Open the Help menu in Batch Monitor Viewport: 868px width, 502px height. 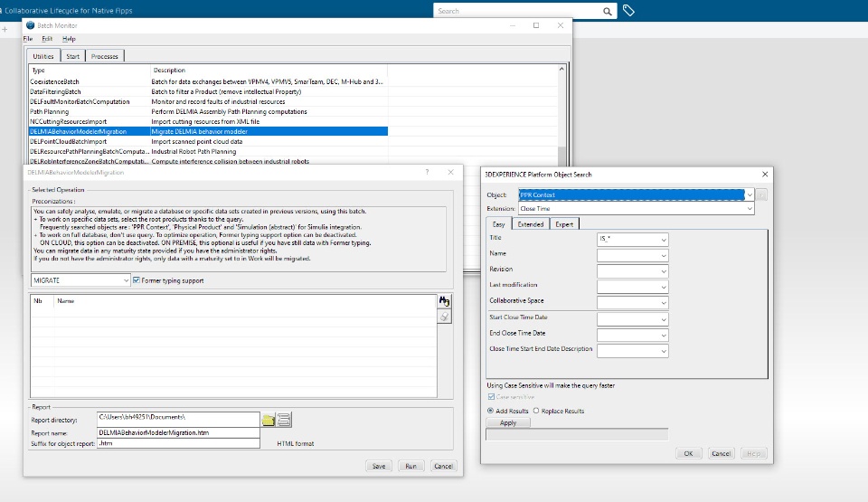69,39
